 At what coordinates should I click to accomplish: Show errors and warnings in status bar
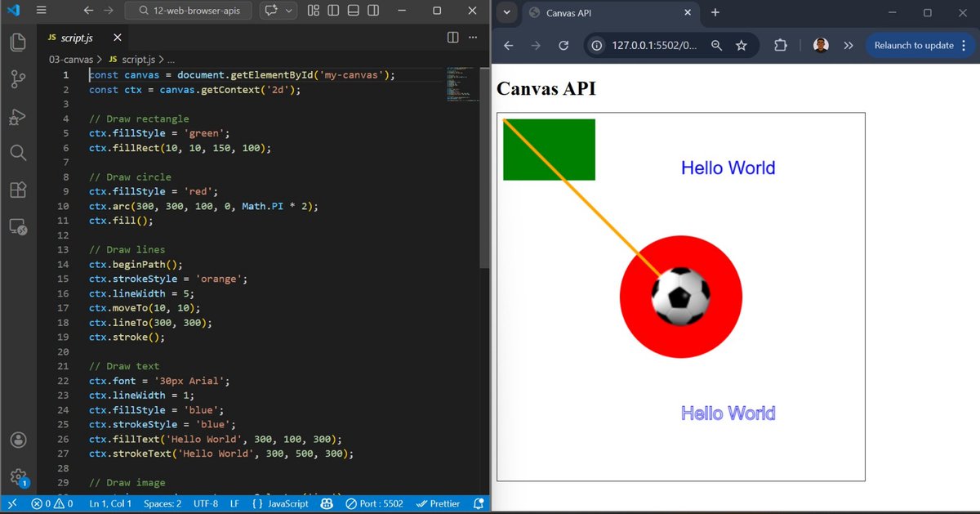[x=52, y=503]
